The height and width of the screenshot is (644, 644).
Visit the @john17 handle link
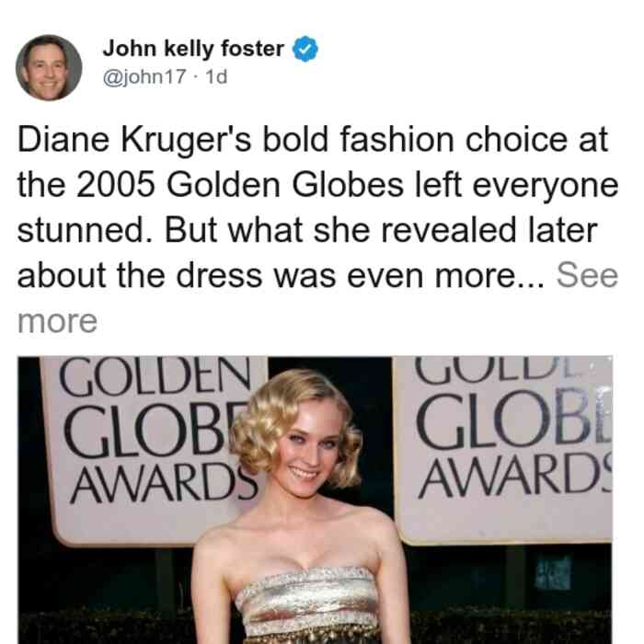tap(144, 76)
